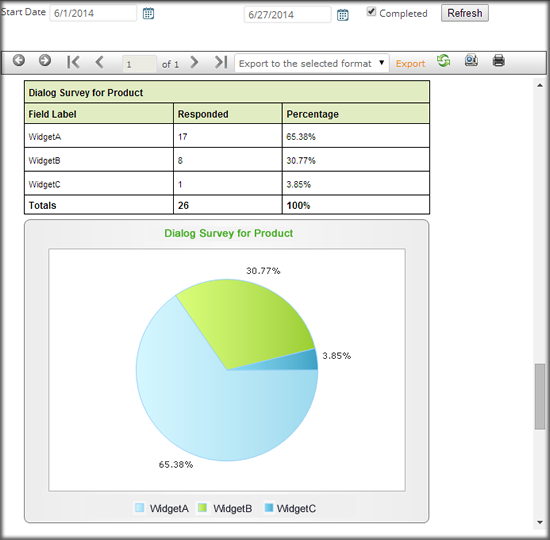Open the end date calendar picker

click(x=342, y=15)
